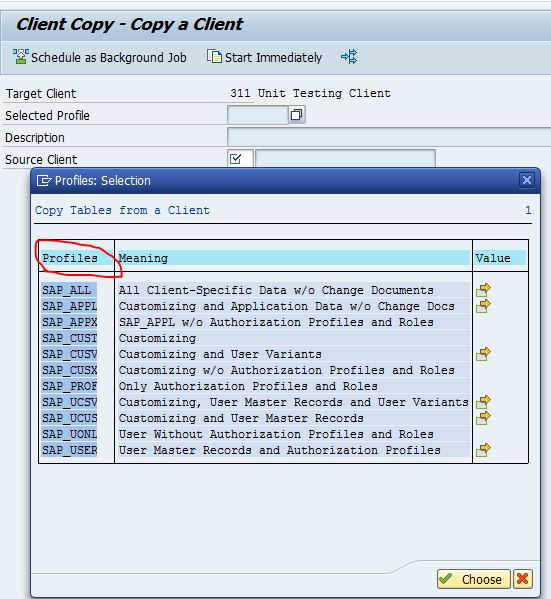Click the Description input field
This screenshot has width=551, height=599.
(x=389, y=137)
